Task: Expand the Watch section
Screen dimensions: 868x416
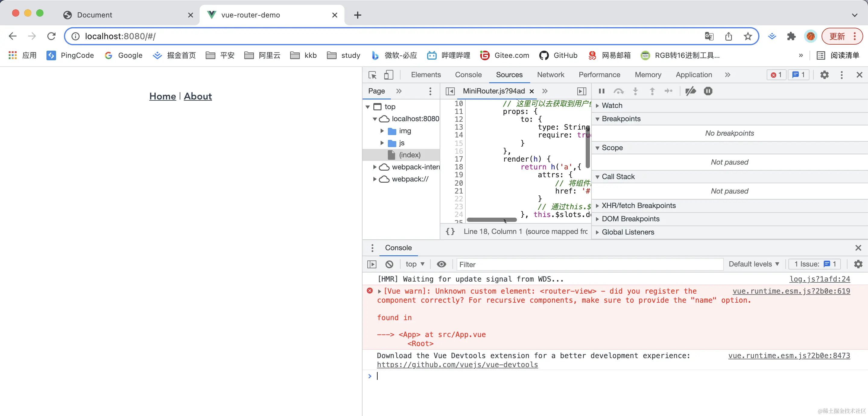Action: tap(612, 106)
